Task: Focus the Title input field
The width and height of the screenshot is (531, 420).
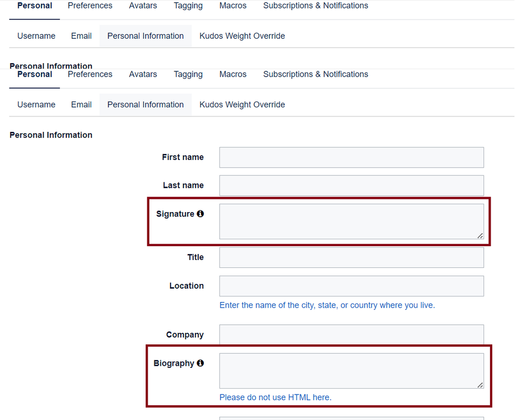Action: tap(351, 257)
